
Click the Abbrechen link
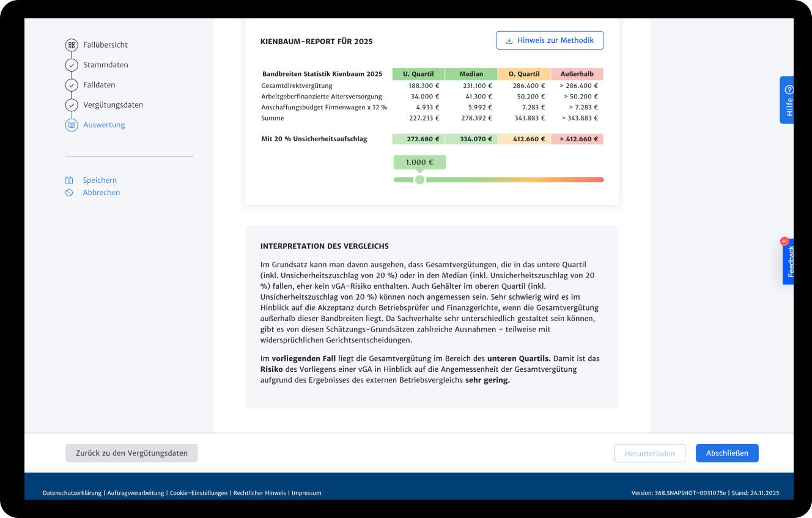(102, 193)
